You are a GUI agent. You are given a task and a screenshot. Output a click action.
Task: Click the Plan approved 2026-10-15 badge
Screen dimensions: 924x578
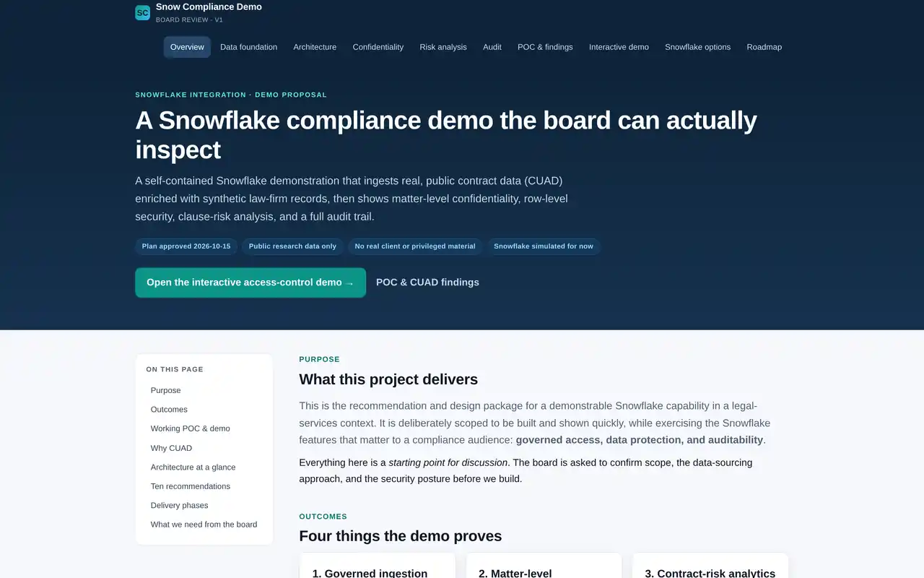(x=186, y=246)
